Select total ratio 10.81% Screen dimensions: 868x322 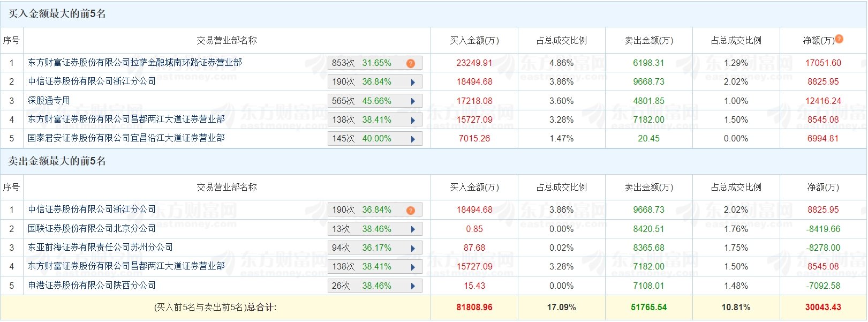pyautogui.click(x=736, y=308)
